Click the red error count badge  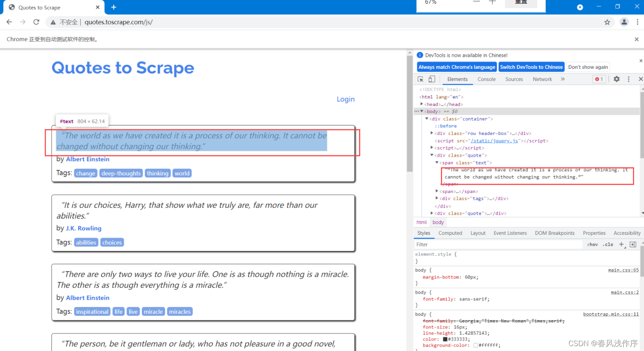pyautogui.click(x=599, y=79)
